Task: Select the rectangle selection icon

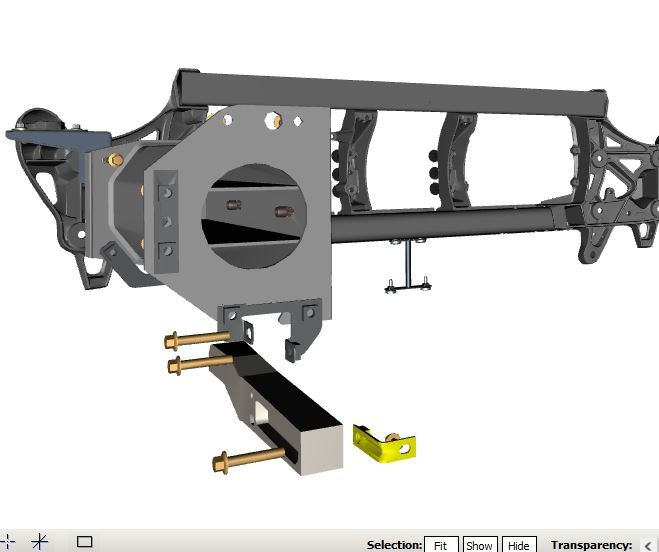Action: click(84, 541)
